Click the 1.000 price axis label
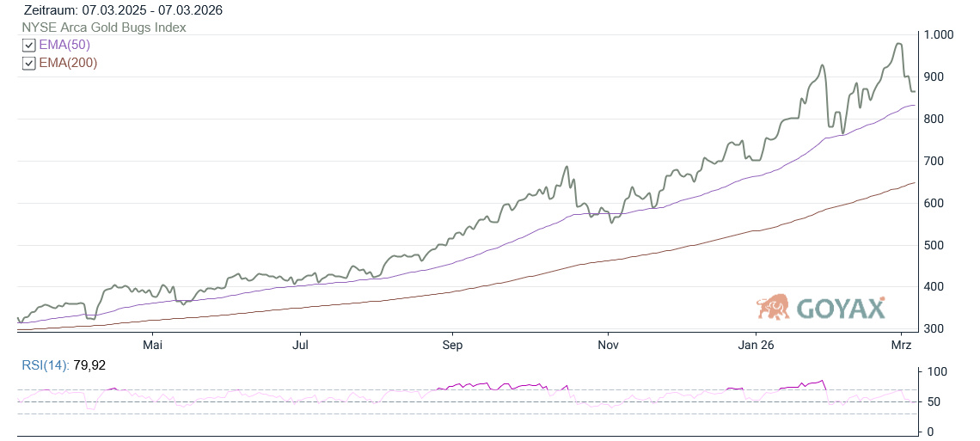Screen dimensions: 980x441 (938, 35)
